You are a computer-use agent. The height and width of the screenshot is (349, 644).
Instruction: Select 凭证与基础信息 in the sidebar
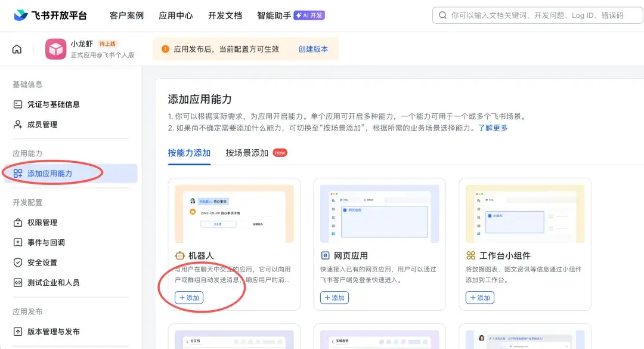pos(70,104)
